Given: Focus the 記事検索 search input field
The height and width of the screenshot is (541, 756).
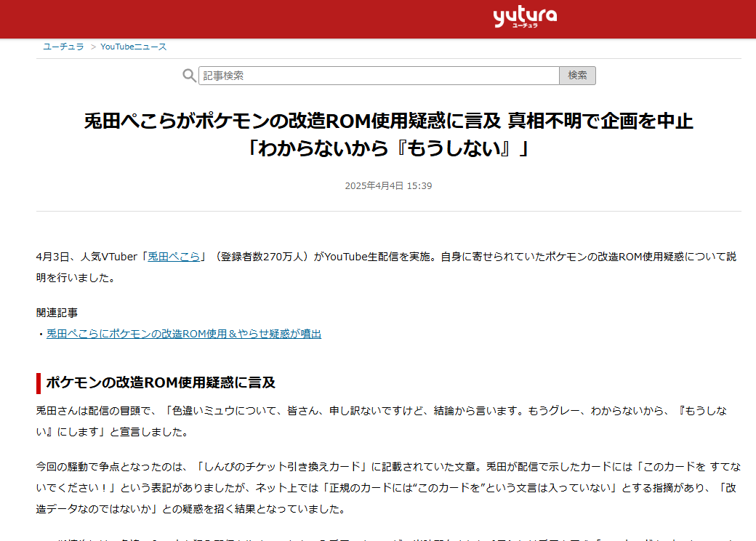Looking at the screenshot, I should (x=379, y=76).
